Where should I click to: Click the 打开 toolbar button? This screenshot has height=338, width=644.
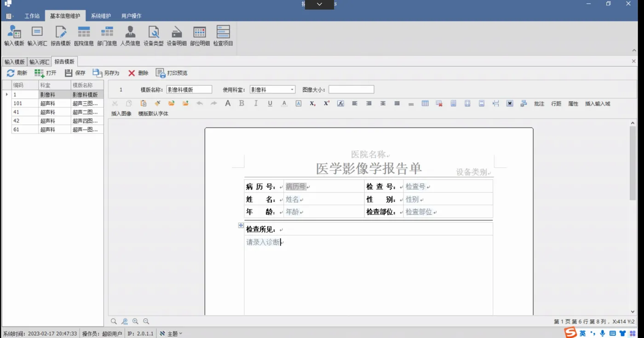[46, 73]
